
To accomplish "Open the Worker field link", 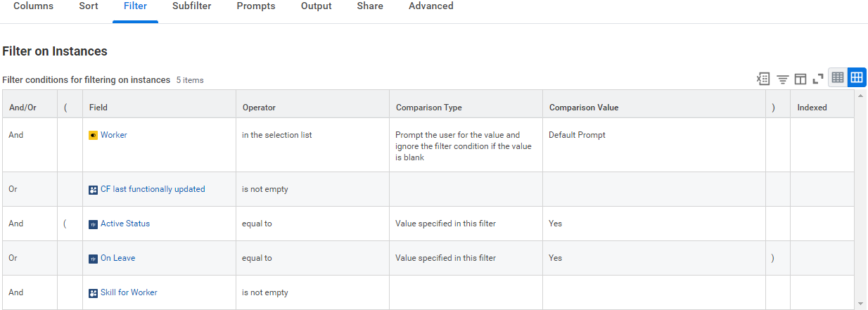I will pyautogui.click(x=114, y=135).
